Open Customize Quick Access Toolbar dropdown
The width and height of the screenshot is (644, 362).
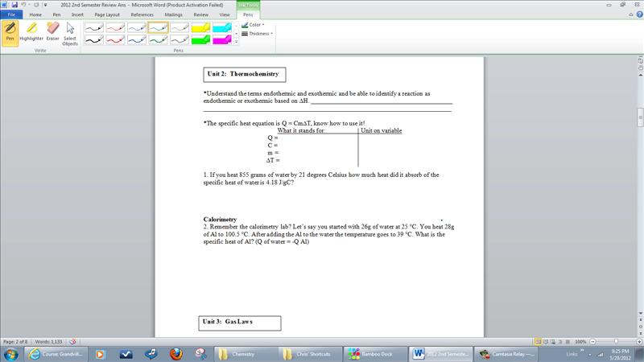pyautogui.click(x=45, y=5)
